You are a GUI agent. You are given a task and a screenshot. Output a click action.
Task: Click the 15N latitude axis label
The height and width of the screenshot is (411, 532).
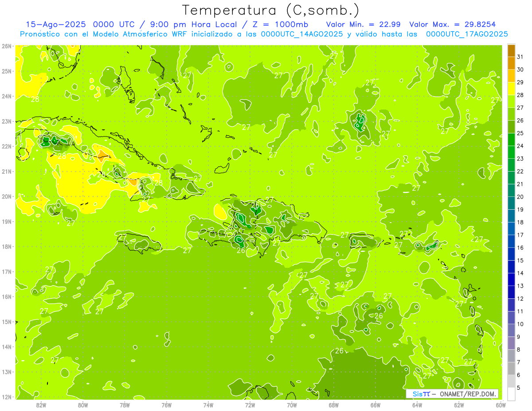(x=7, y=321)
